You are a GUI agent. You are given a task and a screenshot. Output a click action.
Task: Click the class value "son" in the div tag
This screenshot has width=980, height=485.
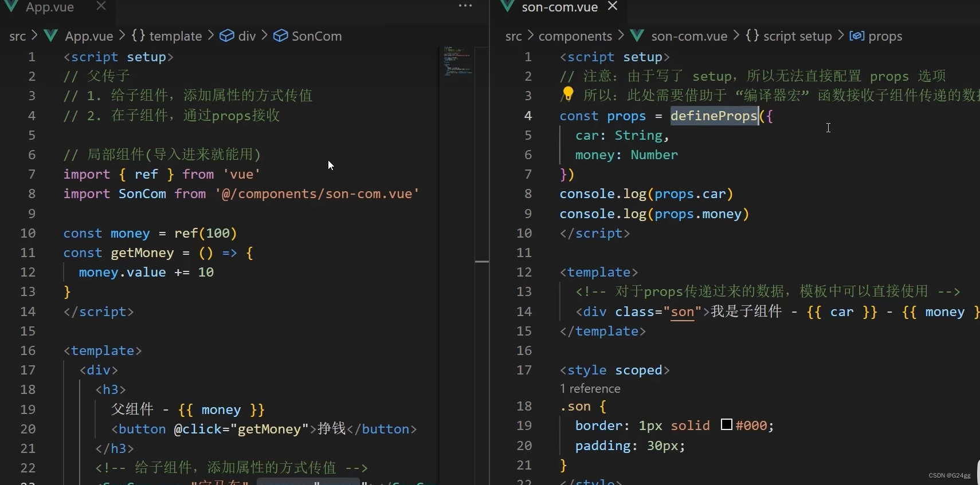[x=682, y=311]
